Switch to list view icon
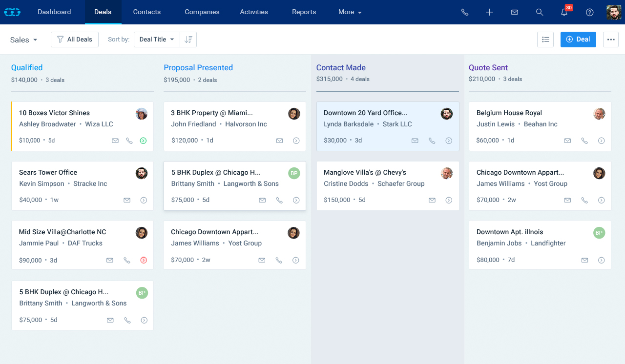 [545, 40]
